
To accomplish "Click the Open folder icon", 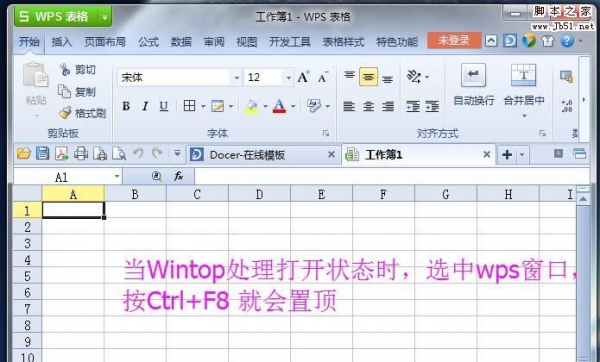I will click(24, 154).
